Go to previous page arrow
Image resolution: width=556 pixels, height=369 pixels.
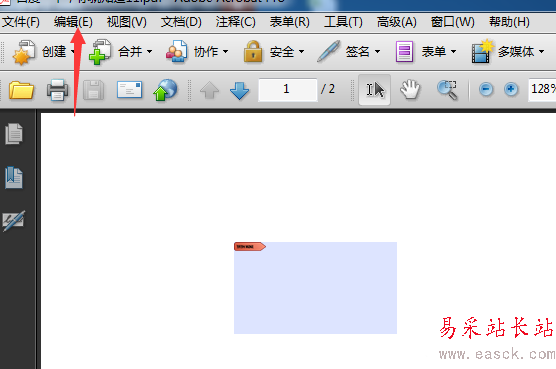click(x=210, y=90)
